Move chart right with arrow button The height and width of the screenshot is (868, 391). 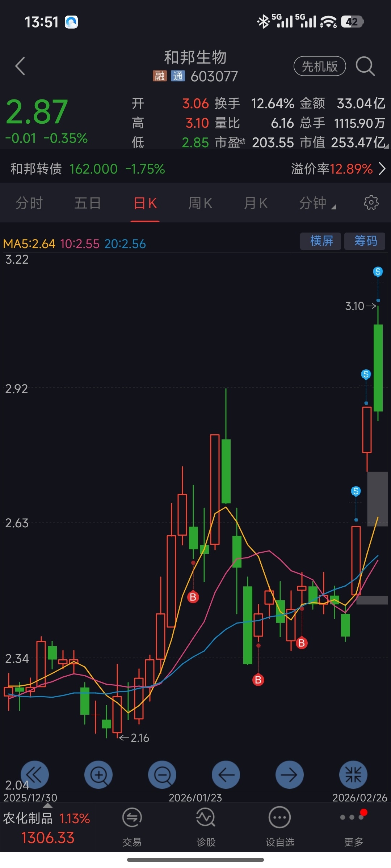[x=290, y=775]
